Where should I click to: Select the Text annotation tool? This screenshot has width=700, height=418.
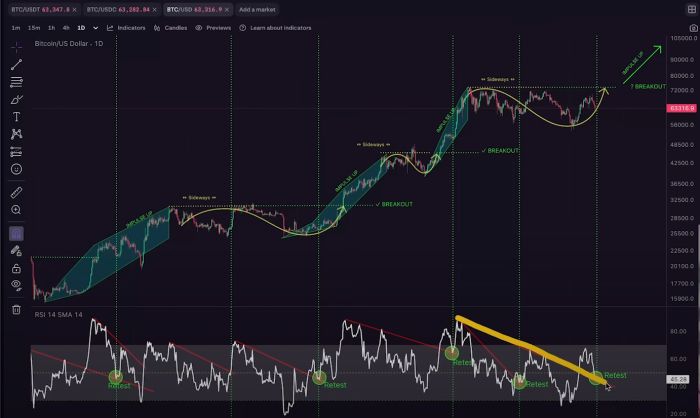tap(16, 117)
